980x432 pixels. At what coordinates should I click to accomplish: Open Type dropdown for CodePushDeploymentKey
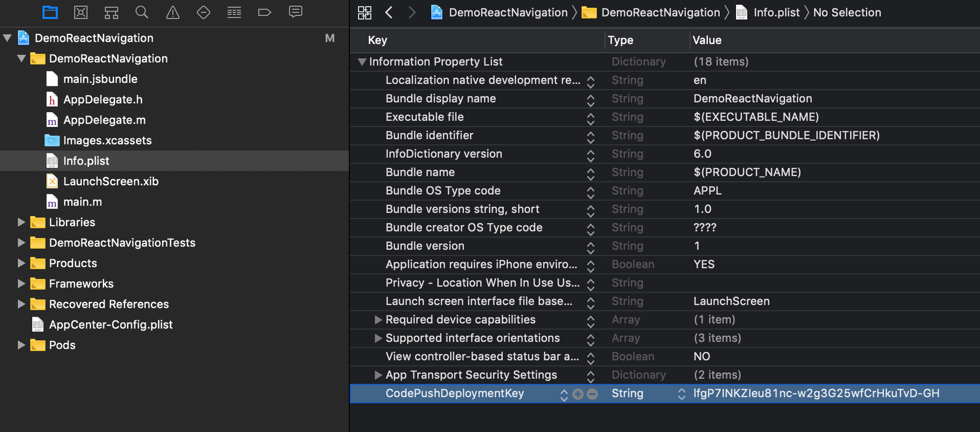point(681,394)
